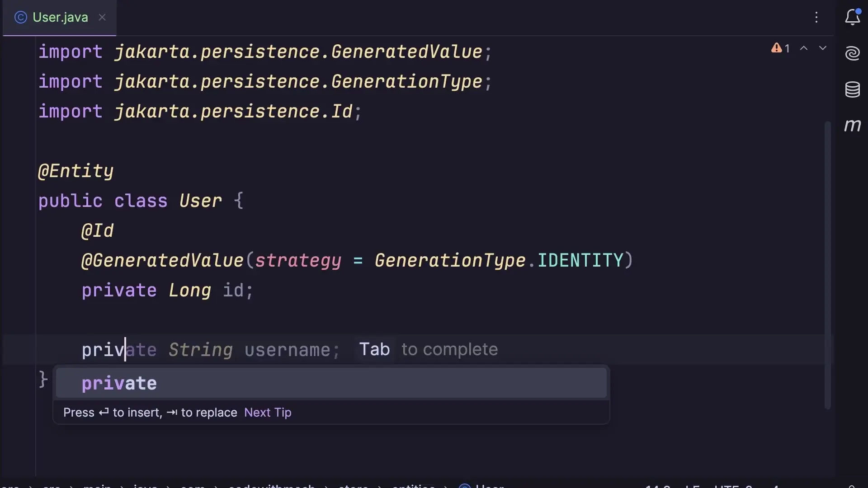The width and height of the screenshot is (868, 488).
Task: Click the User class name in declaration
Action: coord(201,201)
